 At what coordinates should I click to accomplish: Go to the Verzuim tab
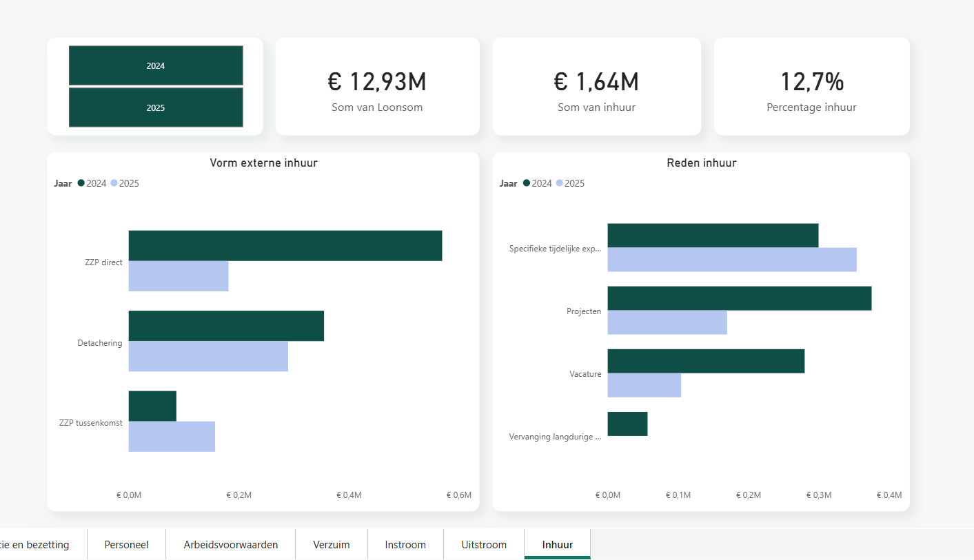point(332,544)
